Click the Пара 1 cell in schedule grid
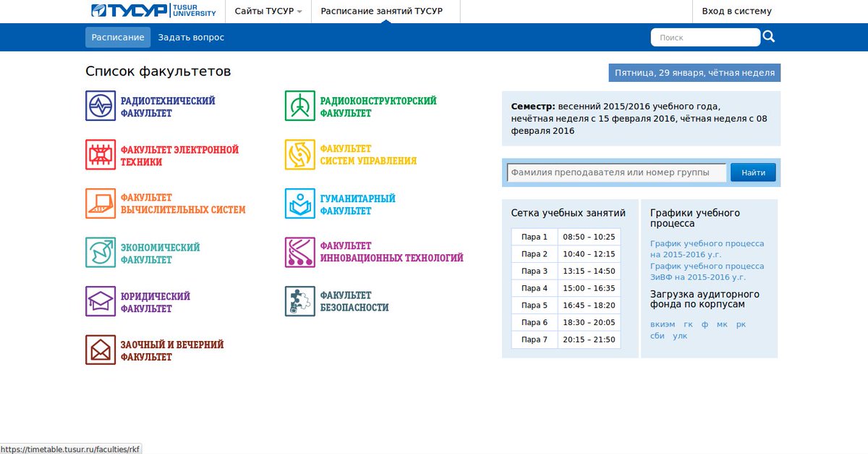The width and height of the screenshot is (868, 454). pos(535,237)
